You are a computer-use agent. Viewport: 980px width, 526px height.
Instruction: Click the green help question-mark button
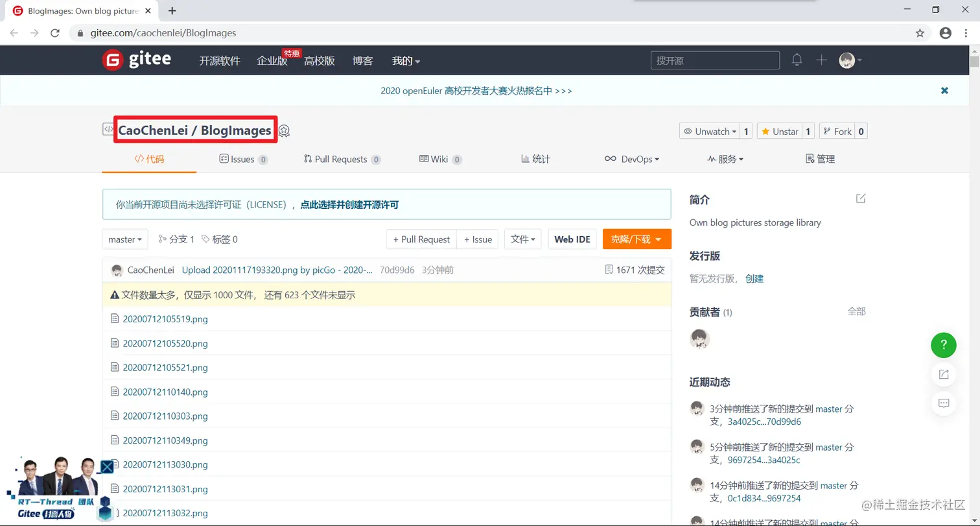[944, 344]
